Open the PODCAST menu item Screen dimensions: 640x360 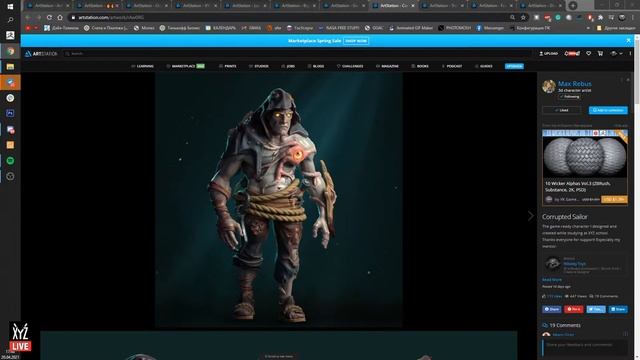[x=452, y=66]
